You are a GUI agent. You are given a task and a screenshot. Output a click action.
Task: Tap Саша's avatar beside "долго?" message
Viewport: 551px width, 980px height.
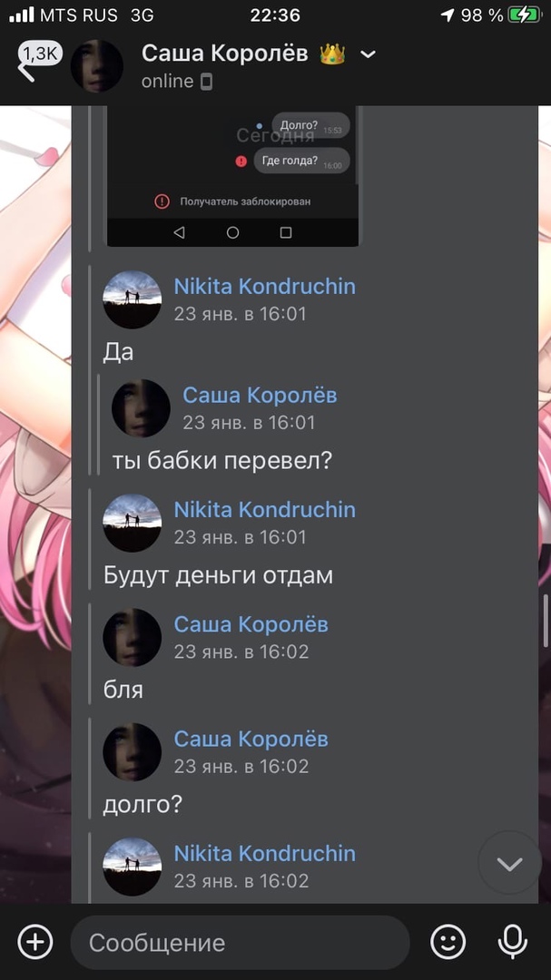pyautogui.click(x=132, y=752)
